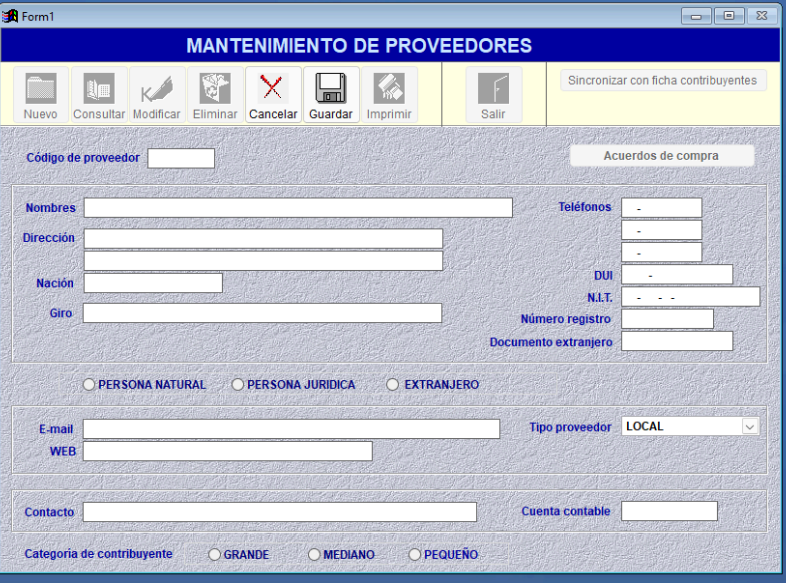Image resolution: width=786 pixels, height=583 pixels.
Task: Focus the DUI input field
Action: pos(677,275)
